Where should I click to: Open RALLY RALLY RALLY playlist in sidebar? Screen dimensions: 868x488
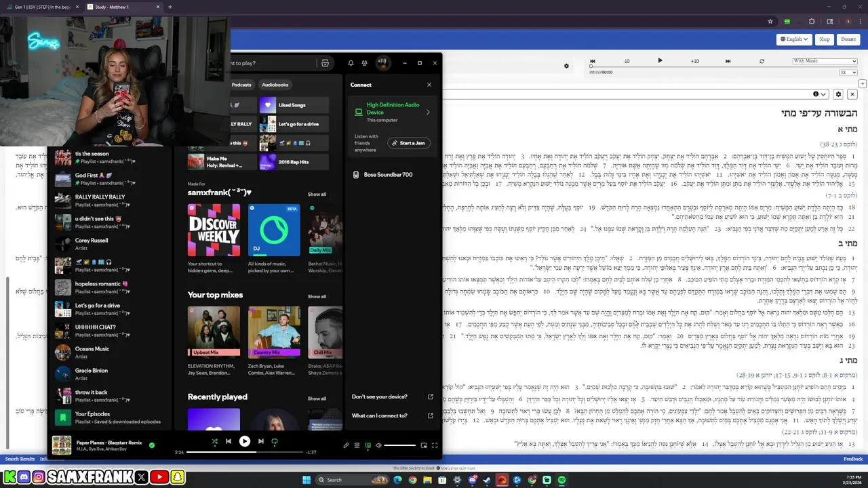tap(108, 201)
